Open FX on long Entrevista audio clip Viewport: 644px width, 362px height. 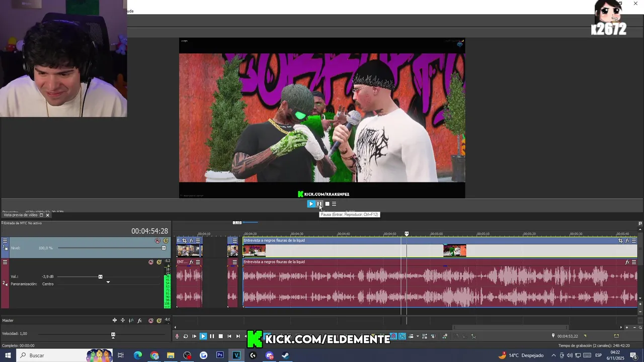point(627,262)
